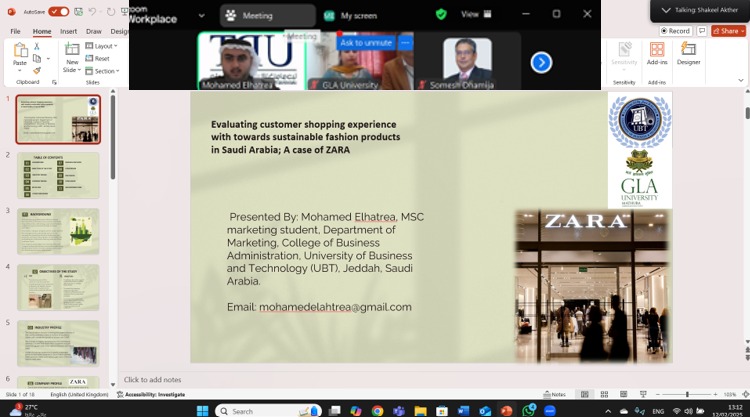The image size is (750, 417).
Task: Start Slide Show from status bar
Action: tap(643, 395)
